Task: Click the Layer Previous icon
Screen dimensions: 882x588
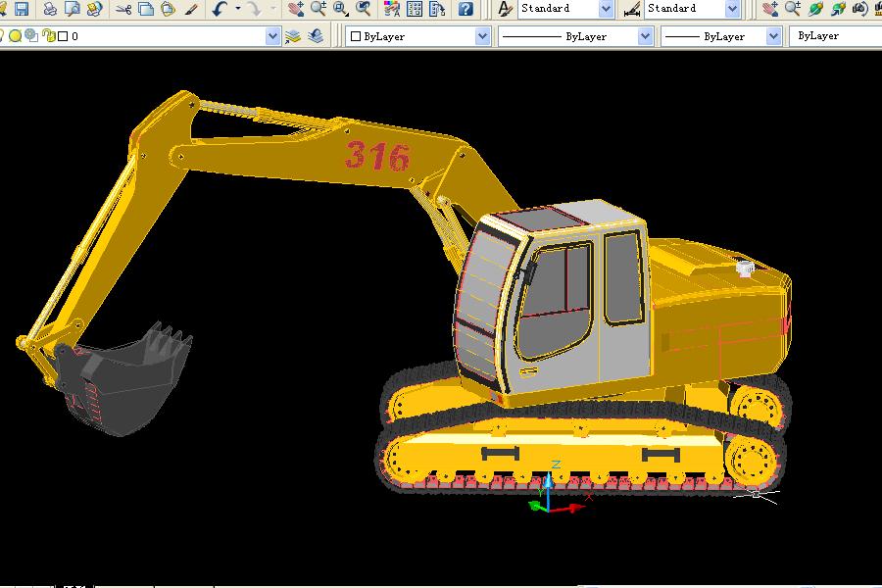Action: (316, 36)
